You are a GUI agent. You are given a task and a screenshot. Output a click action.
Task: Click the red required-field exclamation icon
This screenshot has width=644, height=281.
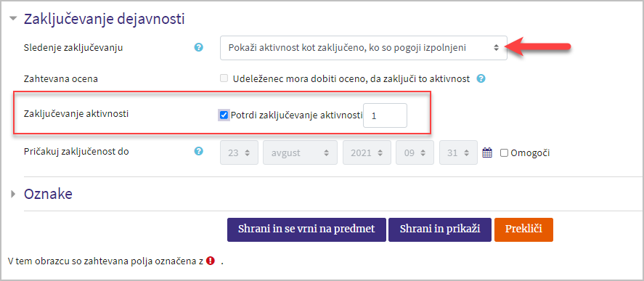211,261
